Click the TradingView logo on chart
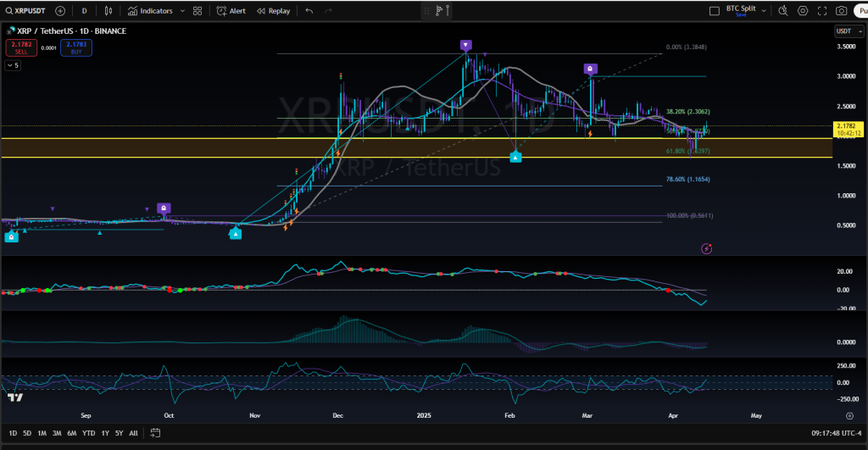This screenshot has width=868, height=450. pyautogui.click(x=15, y=397)
